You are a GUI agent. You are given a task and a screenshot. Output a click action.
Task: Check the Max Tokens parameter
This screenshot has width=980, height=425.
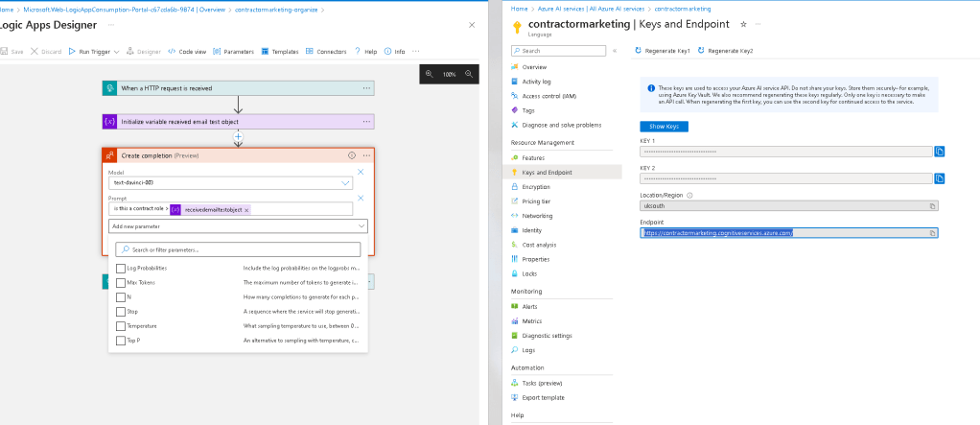click(121, 282)
